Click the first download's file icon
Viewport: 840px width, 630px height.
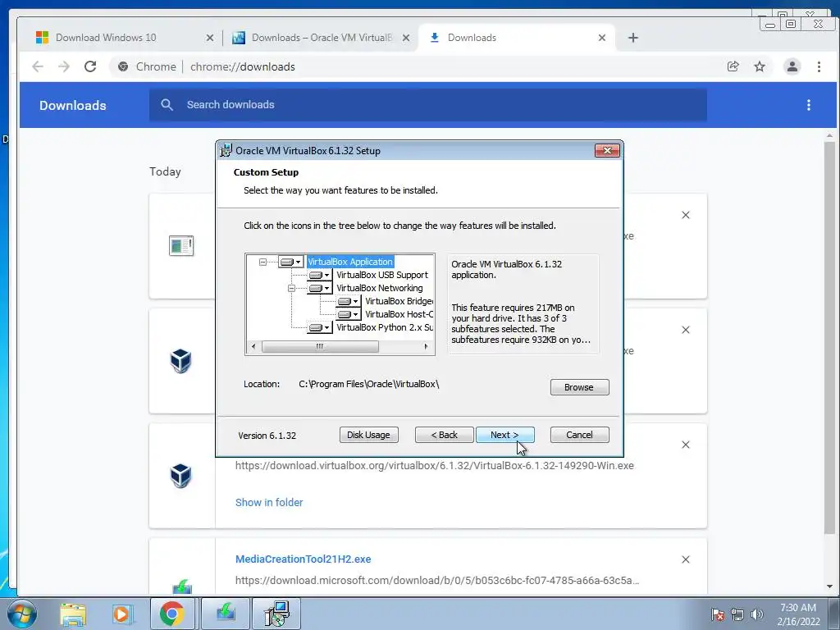181,246
